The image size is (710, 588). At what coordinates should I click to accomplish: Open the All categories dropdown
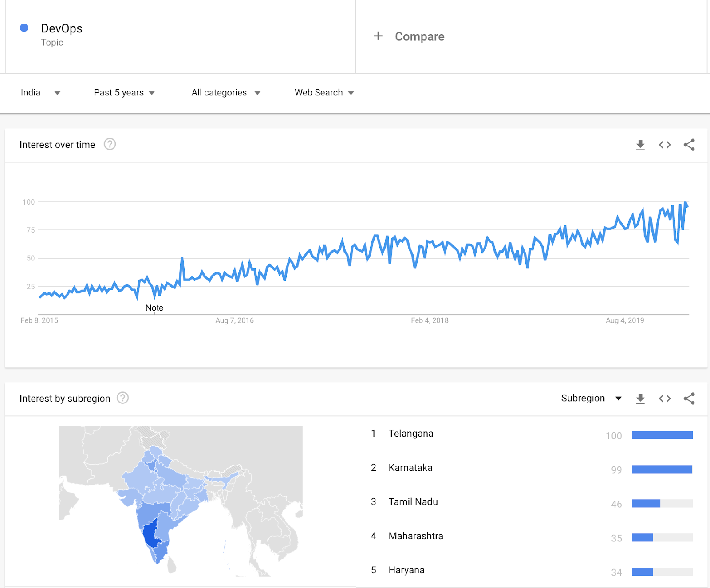pos(225,93)
